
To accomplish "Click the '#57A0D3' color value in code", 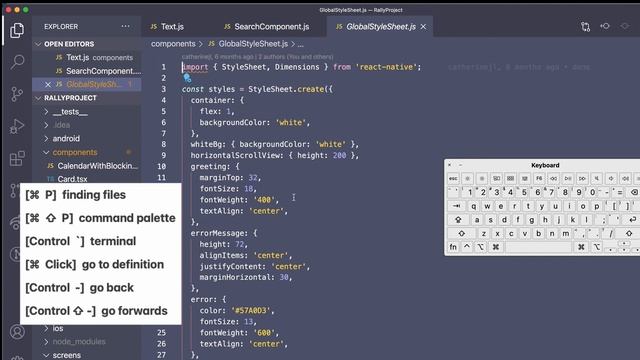I will pyautogui.click(x=251, y=311).
